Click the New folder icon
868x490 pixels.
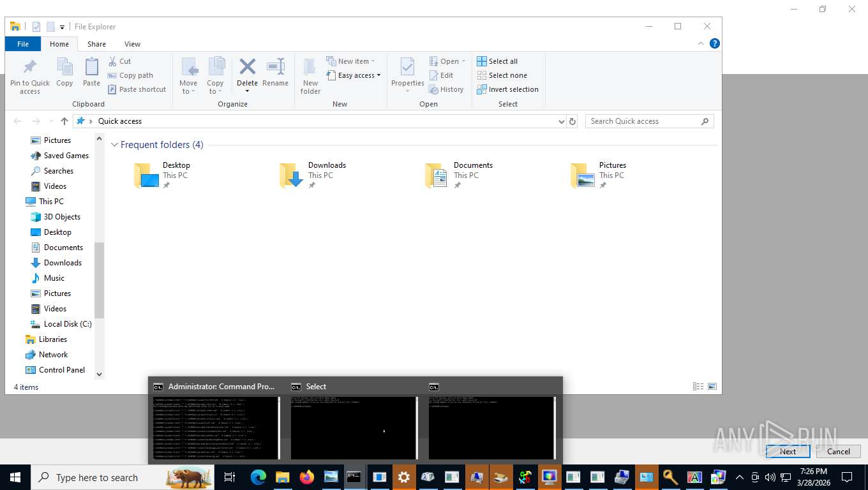(310, 67)
